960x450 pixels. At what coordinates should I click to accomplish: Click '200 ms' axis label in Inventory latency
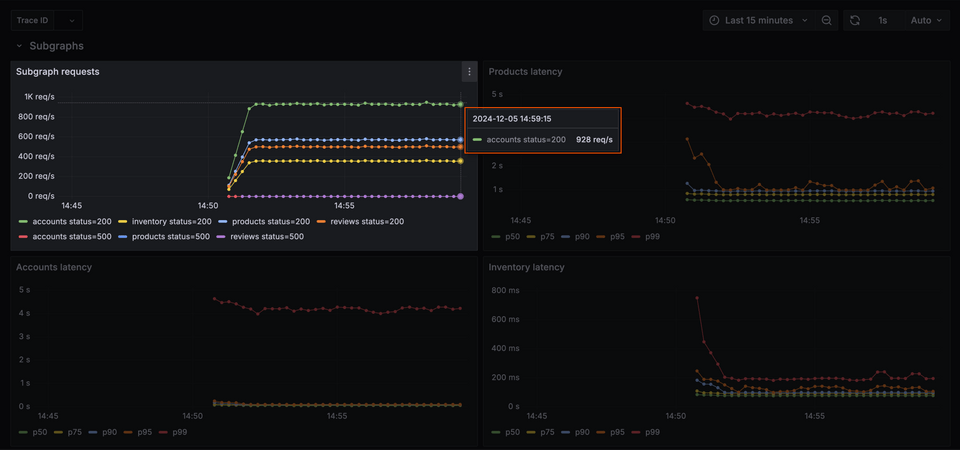click(506, 377)
